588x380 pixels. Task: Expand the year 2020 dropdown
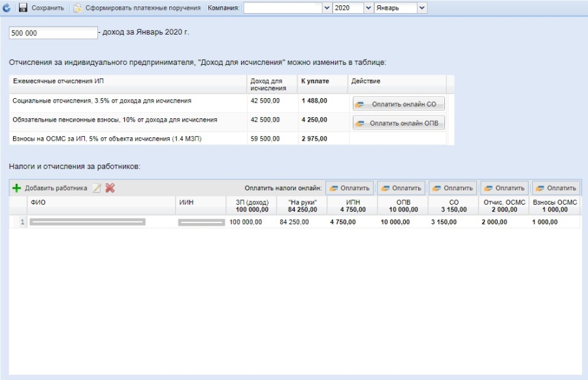pyautogui.click(x=368, y=8)
